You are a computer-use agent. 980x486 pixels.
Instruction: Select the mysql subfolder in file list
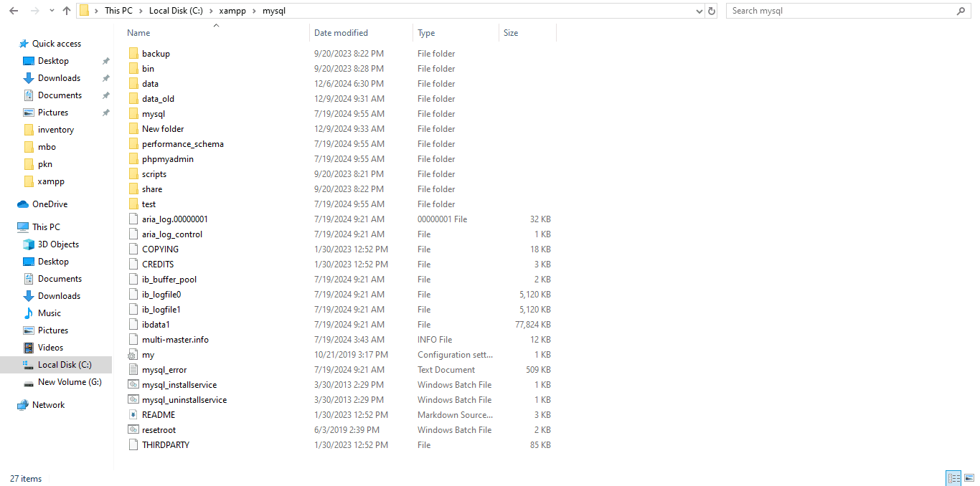tap(154, 114)
